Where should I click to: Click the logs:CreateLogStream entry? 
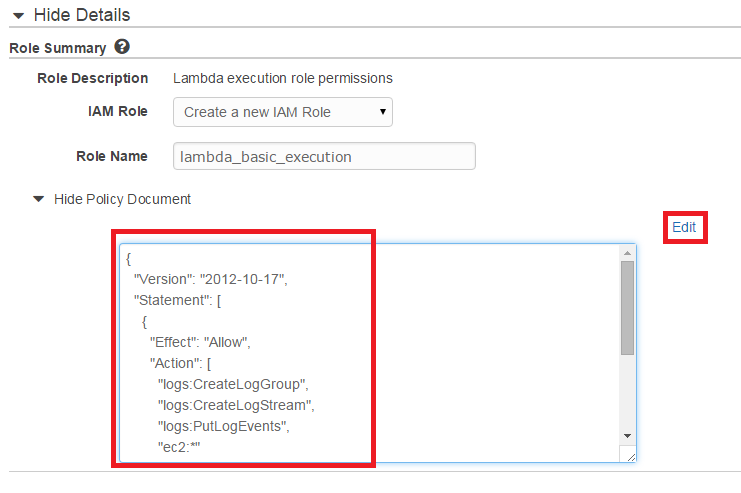coord(236,405)
